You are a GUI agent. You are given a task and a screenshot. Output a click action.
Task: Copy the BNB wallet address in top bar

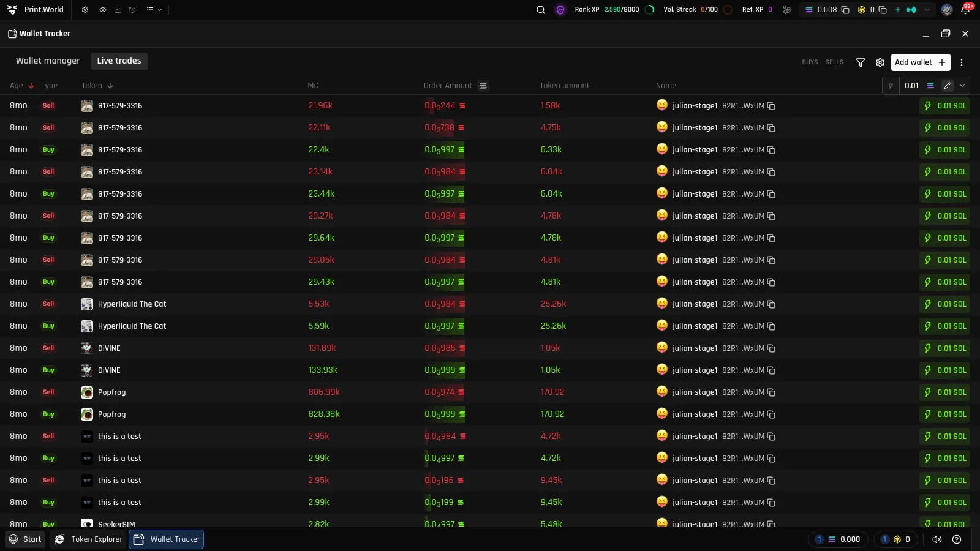coord(883,10)
